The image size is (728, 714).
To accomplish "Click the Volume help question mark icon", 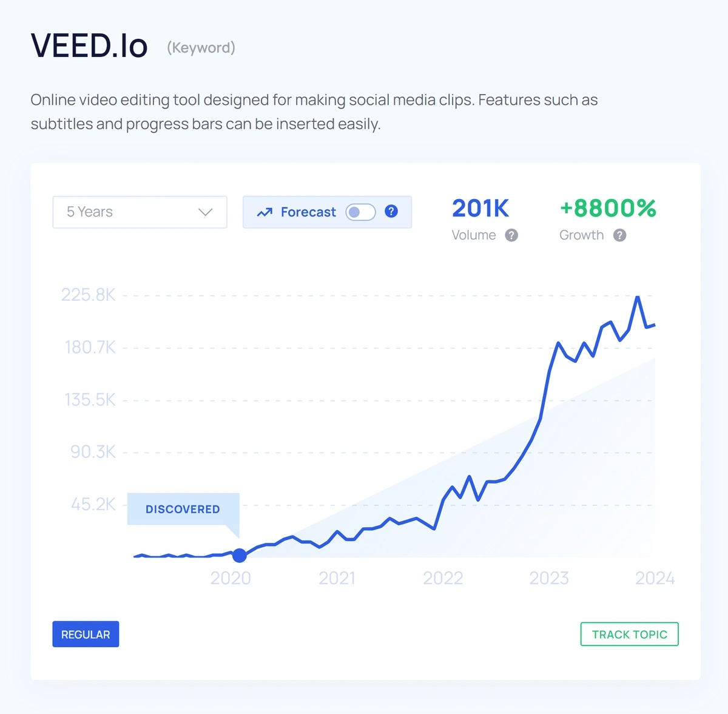I will (x=511, y=235).
